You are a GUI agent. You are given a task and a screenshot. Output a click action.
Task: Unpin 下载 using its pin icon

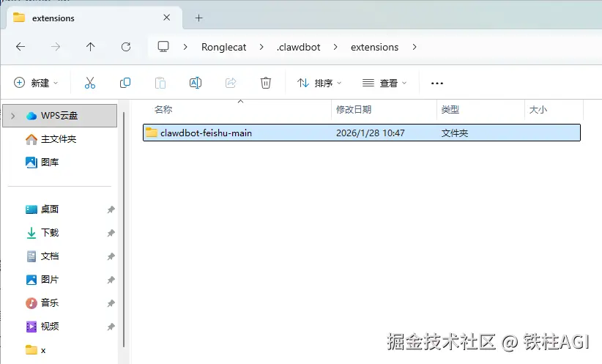click(x=111, y=233)
